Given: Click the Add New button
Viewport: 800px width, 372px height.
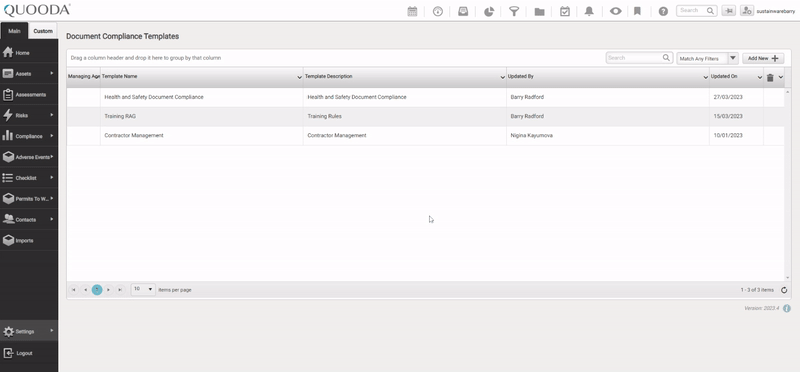Looking at the screenshot, I should [x=763, y=58].
